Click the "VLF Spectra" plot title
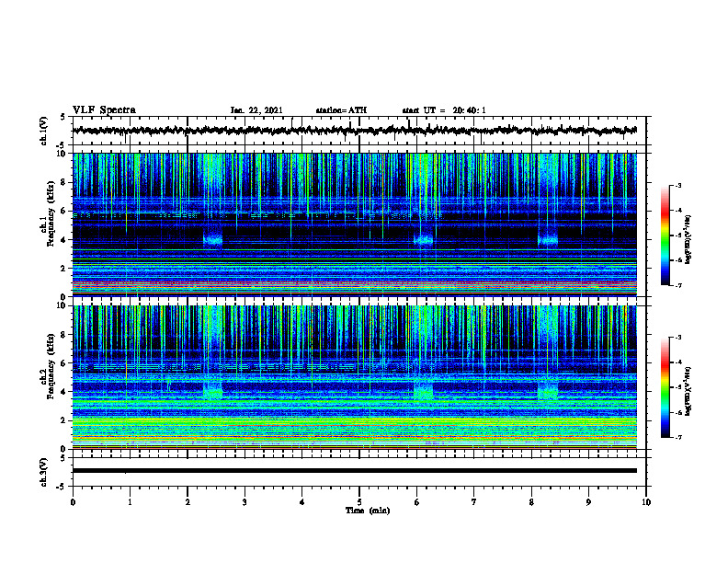This screenshot has width=728, height=563. 104,110
